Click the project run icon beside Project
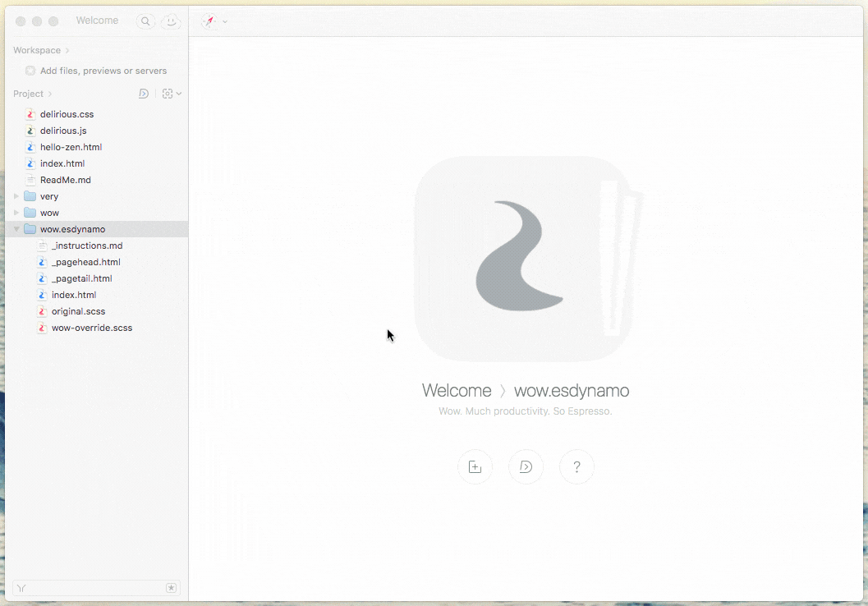This screenshot has width=868, height=606. tap(144, 94)
